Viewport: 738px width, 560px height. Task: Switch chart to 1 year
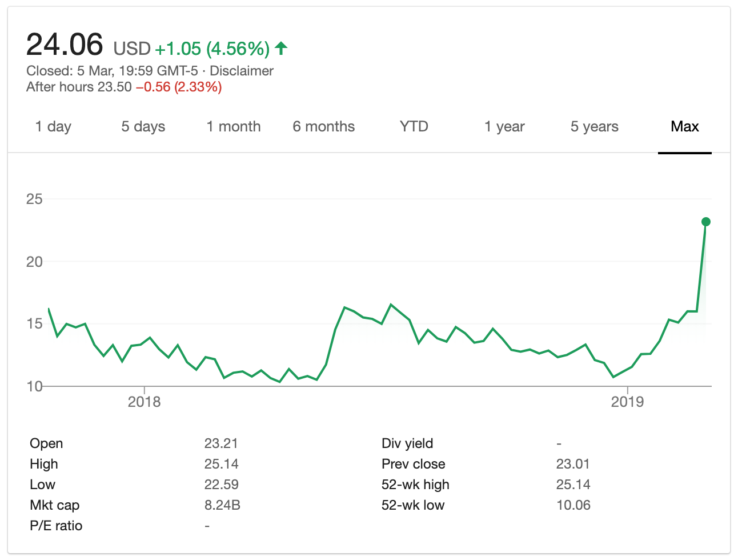pyautogui.click(x=504, y=126)
